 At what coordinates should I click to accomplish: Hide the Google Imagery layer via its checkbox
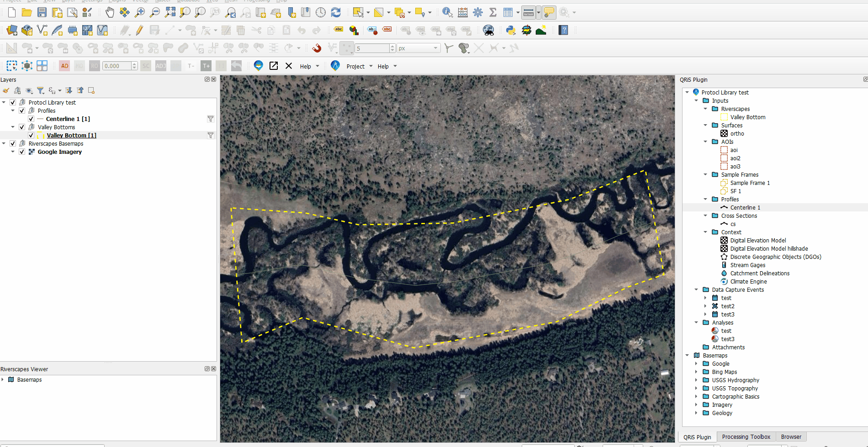click(x=22, y=152)
